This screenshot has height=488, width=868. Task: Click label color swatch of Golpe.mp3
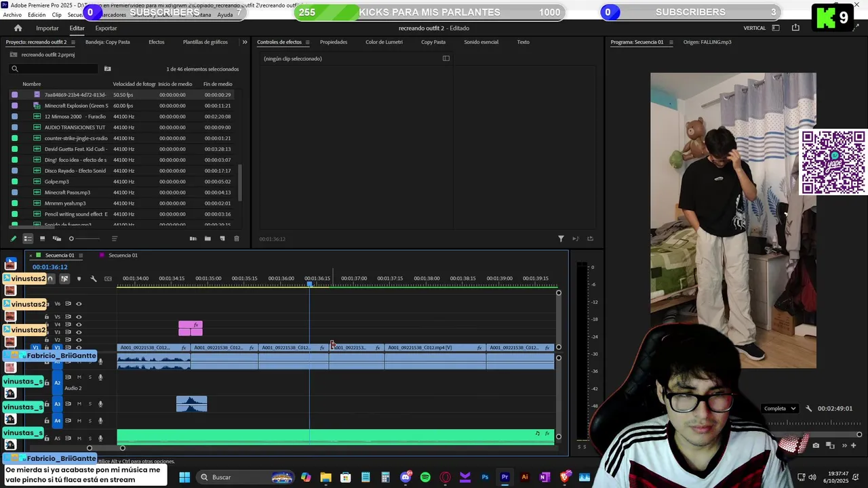(14, 182)
